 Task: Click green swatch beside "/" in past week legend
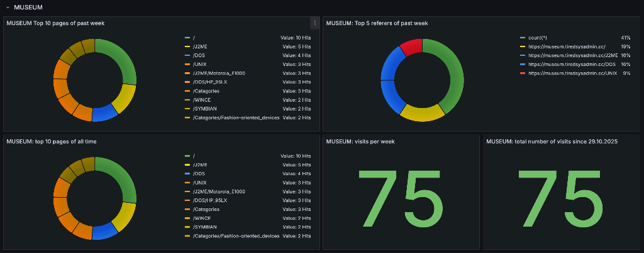[187, 38]
